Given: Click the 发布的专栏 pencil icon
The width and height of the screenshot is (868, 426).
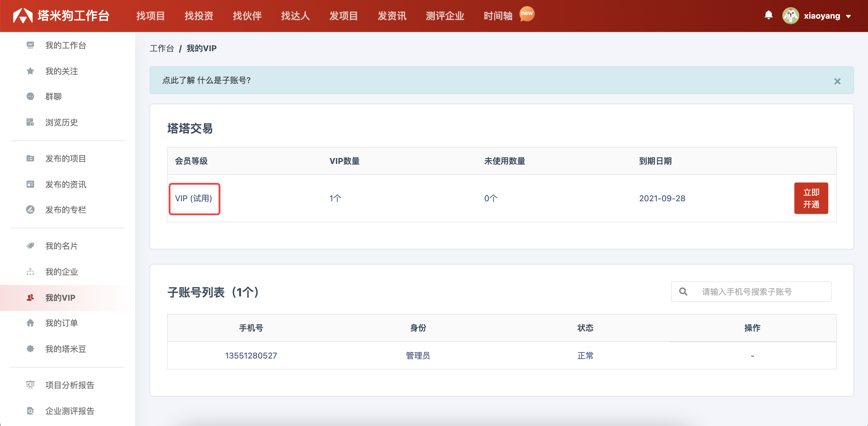Looking at the screenshot, I should (x=30, y=209).
